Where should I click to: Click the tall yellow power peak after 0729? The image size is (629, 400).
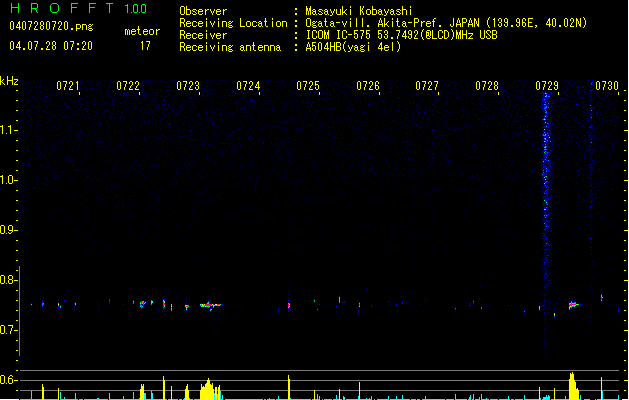[x=573, y=386]
